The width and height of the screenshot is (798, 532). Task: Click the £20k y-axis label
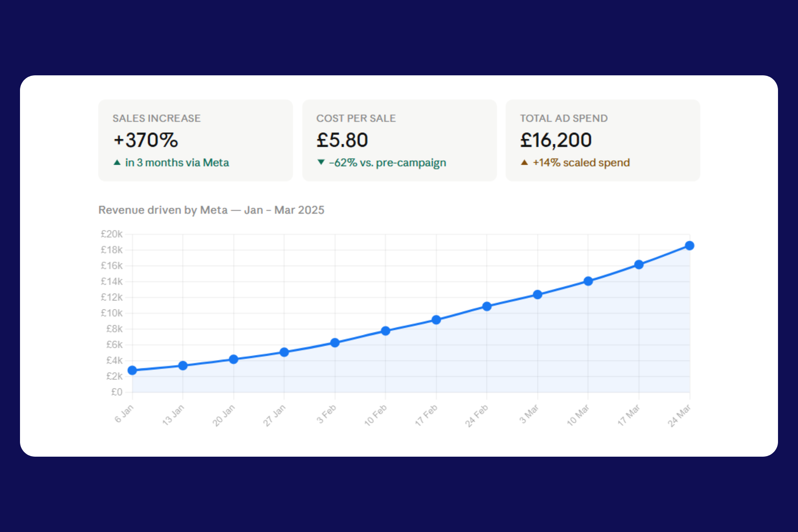(x=112, y=234)
